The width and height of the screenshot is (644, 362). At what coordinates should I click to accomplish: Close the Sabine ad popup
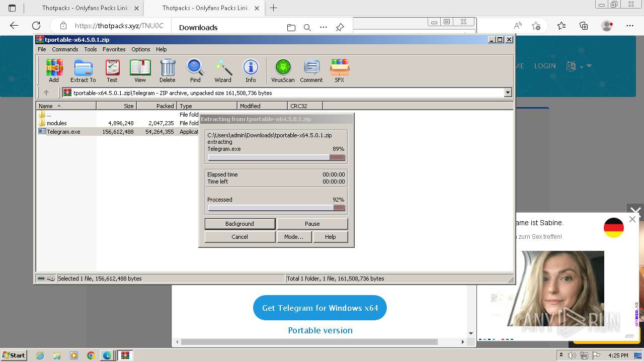coord(632,219)
